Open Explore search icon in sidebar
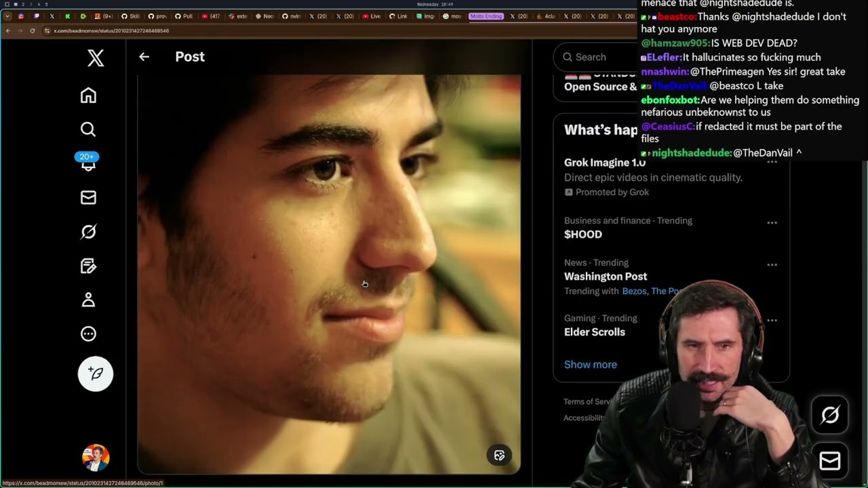The width and height of the screenshot is (868, 488). (88, 129)
